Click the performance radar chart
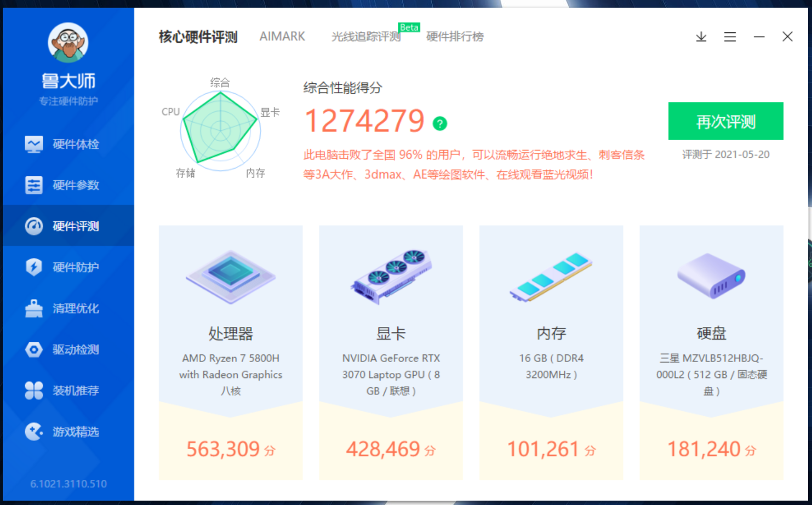This screenshot has width=812, height=505. tap(220, 130)
